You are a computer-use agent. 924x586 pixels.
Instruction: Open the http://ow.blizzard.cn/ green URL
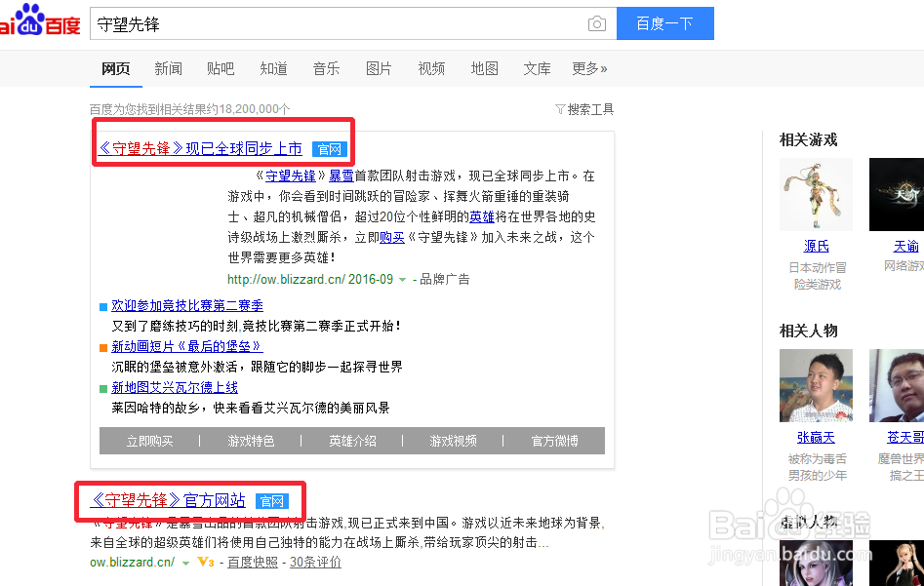pyautogui.click(x=286, y=279)
